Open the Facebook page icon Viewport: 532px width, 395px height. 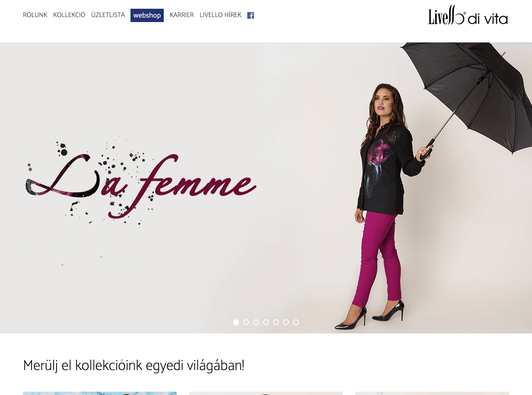pyautogui.click(x=251, y=15)
